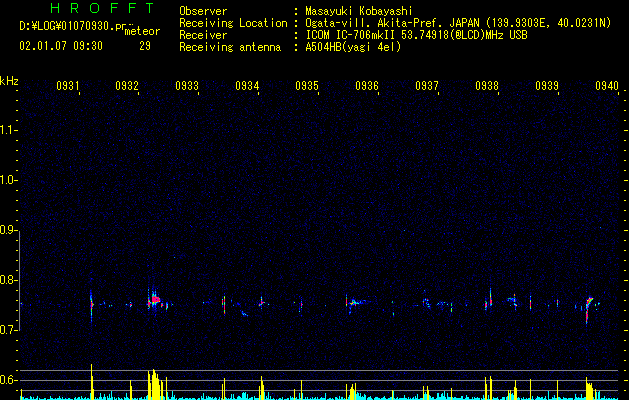Click the 0.8 kHz frequency label

click(x=8, y=280)
